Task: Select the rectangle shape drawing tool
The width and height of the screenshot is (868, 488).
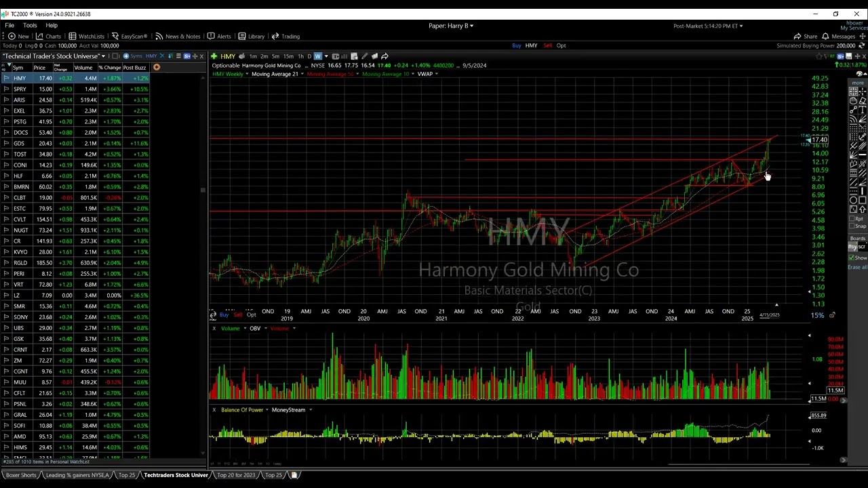Action: pos(863,201)
